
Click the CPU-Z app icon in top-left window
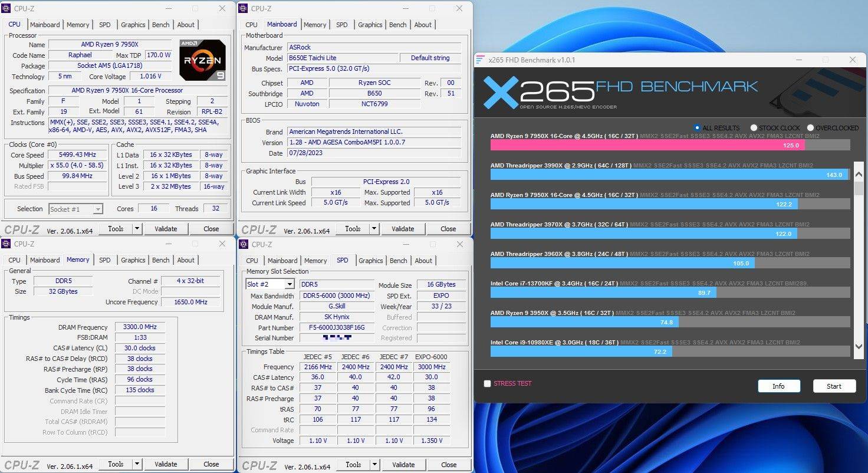click(x=6, y=8)
